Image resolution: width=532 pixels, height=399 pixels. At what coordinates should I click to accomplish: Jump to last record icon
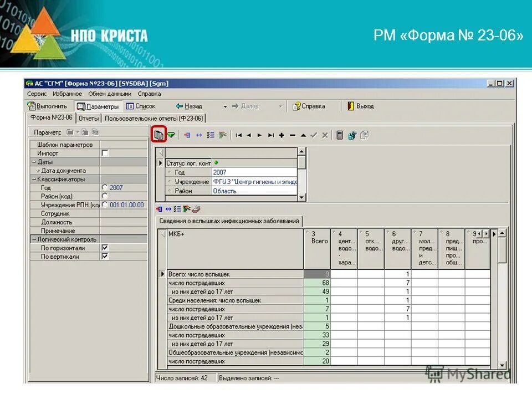[271, 135]
